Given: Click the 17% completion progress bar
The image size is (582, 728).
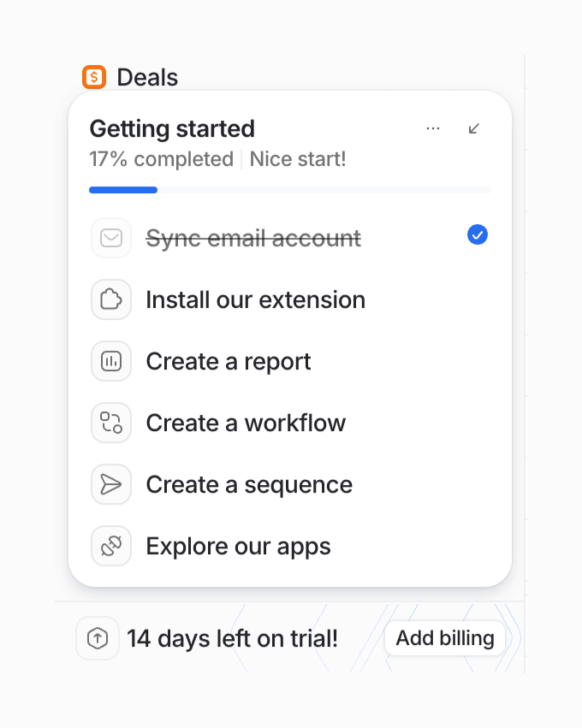Looking at the screenshot, I should (290, 189).
